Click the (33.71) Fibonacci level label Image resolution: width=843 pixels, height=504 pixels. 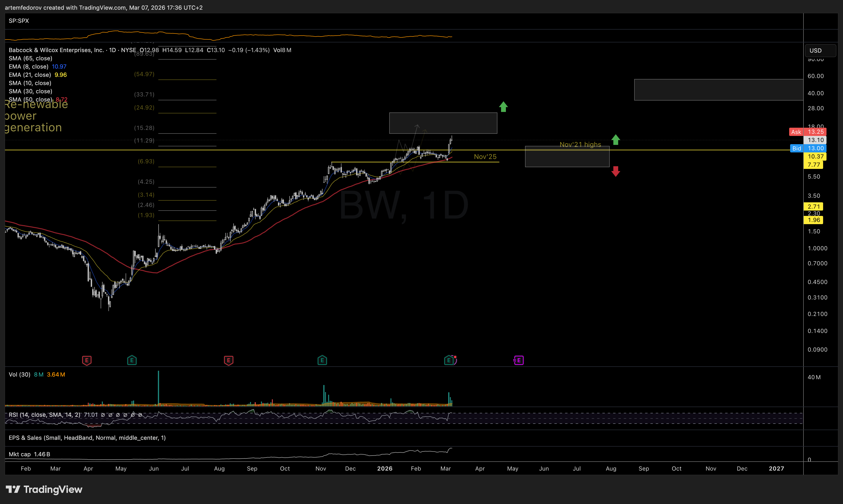coord(144,94)
